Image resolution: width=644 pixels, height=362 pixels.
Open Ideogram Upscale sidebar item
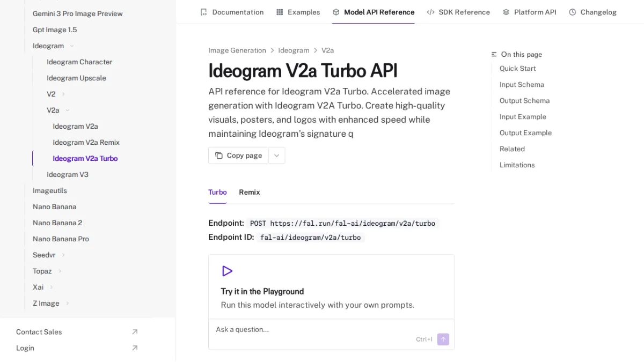[x=76, y=78]
